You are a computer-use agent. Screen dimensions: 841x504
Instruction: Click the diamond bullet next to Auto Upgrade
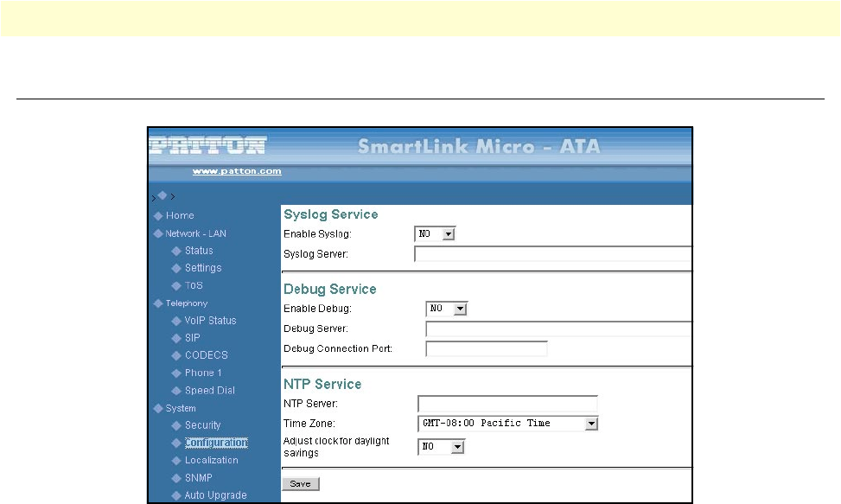[176, 496]
